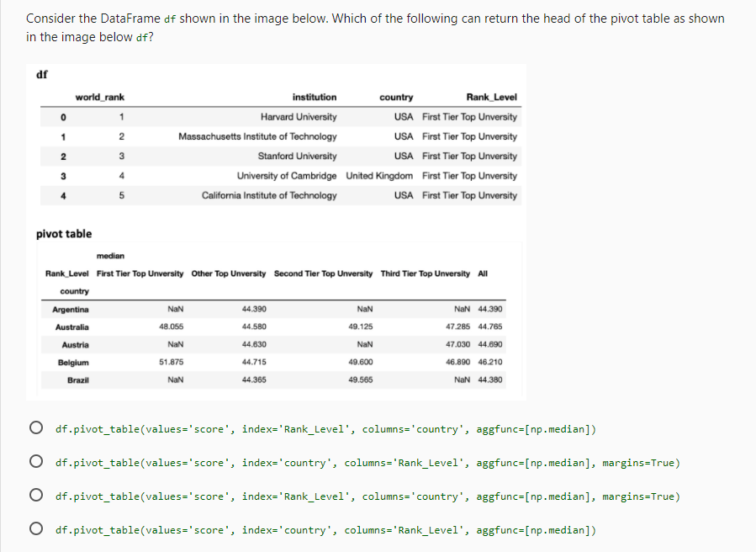
Task: Click the California Institute of Technology cell
Action: [269, 195]
